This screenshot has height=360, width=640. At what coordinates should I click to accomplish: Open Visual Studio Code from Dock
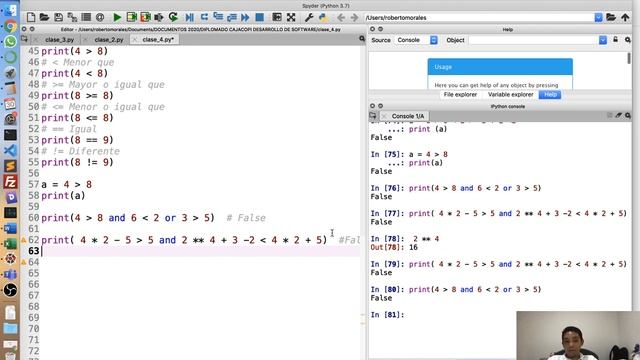10,151
